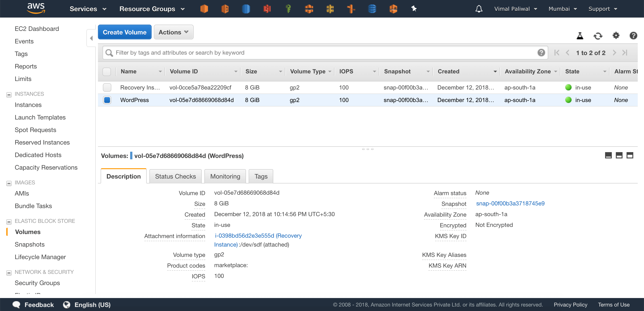644x311 pixels.
Task: Click the AWS logo home icon
Action: click(36, 8)
